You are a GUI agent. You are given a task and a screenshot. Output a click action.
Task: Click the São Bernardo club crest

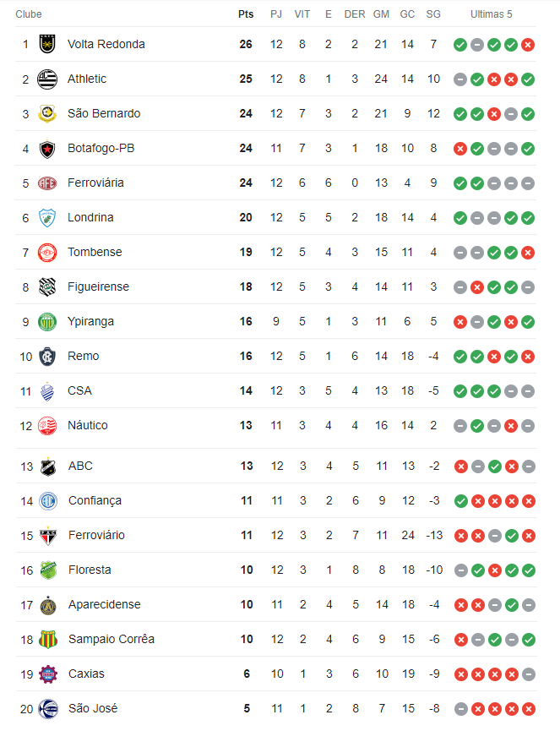(47, 113)
